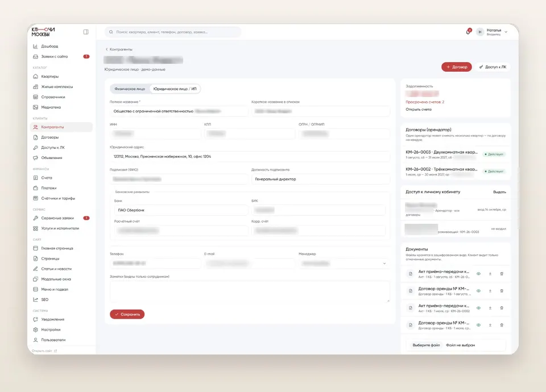Screen dimensions: 546x392
Task: Download the 1 августа Договор аренды document
Action: tap(490, 291)
